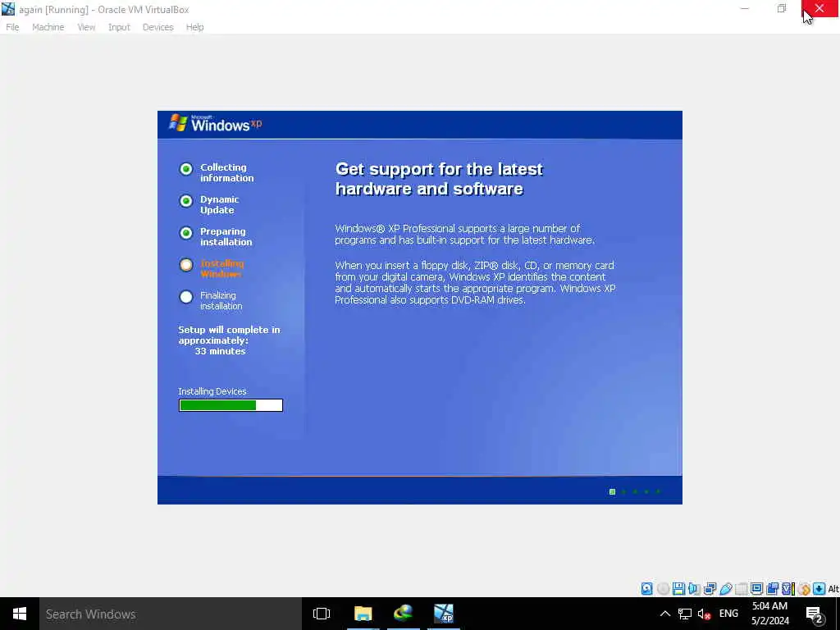Open the View menu

(x=85, y=27)
